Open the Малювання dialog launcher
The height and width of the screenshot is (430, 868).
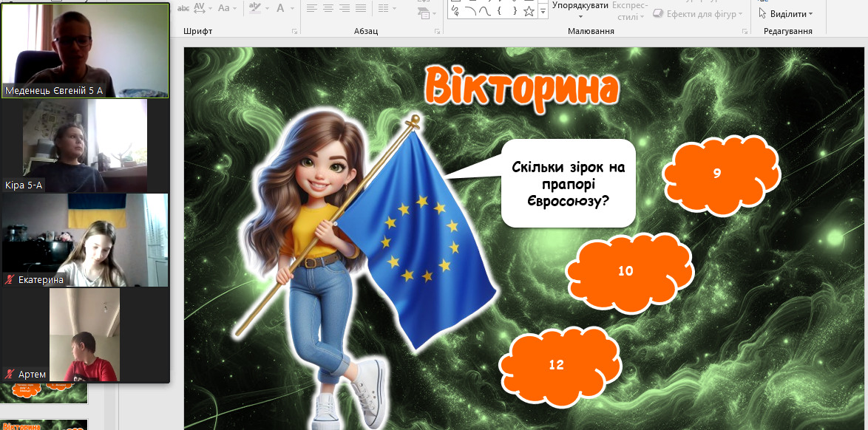pos(745,32)
